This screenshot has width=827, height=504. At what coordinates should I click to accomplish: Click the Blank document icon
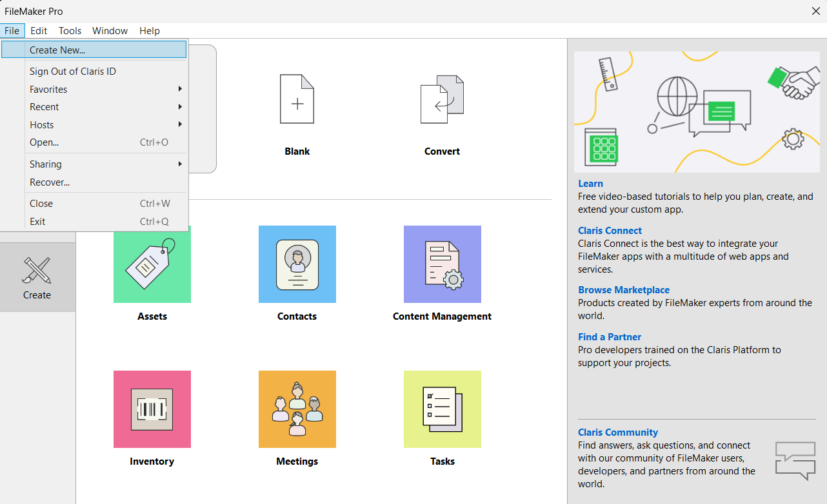coord(297,99)
